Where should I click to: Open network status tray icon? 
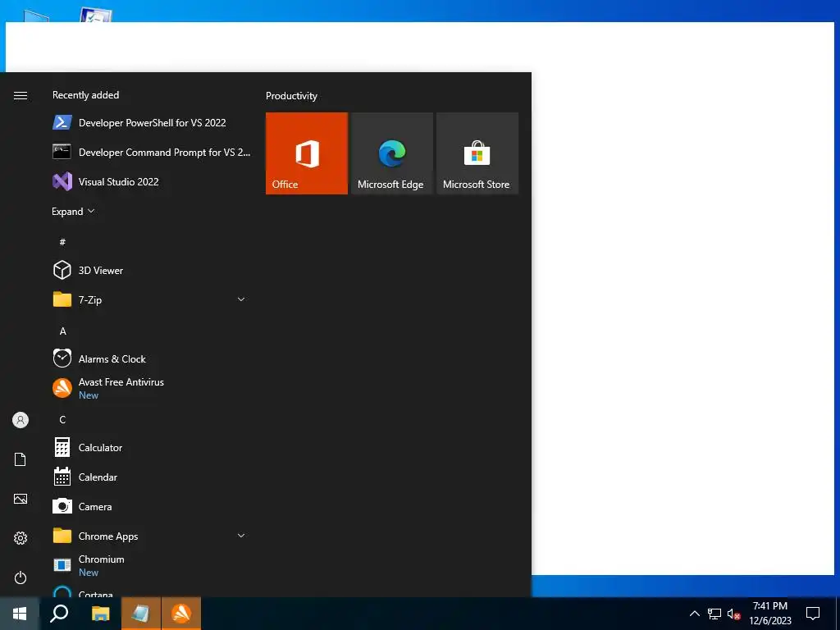coord(714,614)
